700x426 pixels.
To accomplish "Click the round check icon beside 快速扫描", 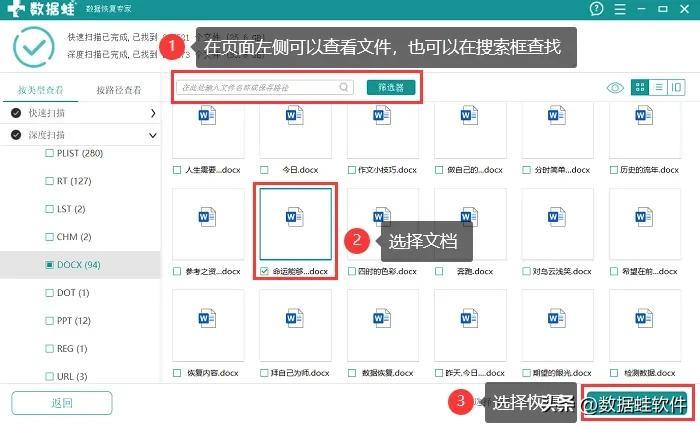I will coord(16,113).
